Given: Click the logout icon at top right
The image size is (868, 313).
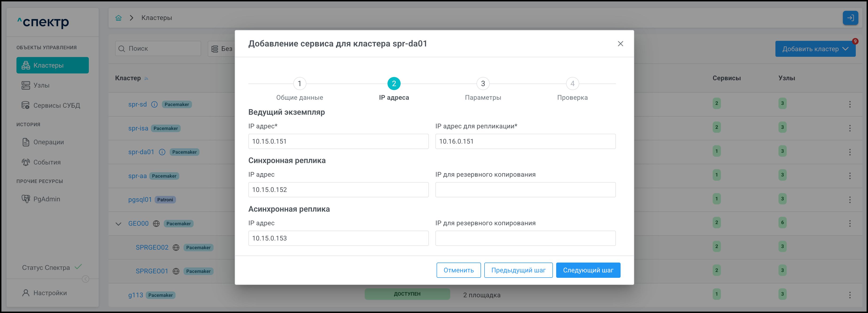Looking at the screenshot, I should click(x=850, y=18).
